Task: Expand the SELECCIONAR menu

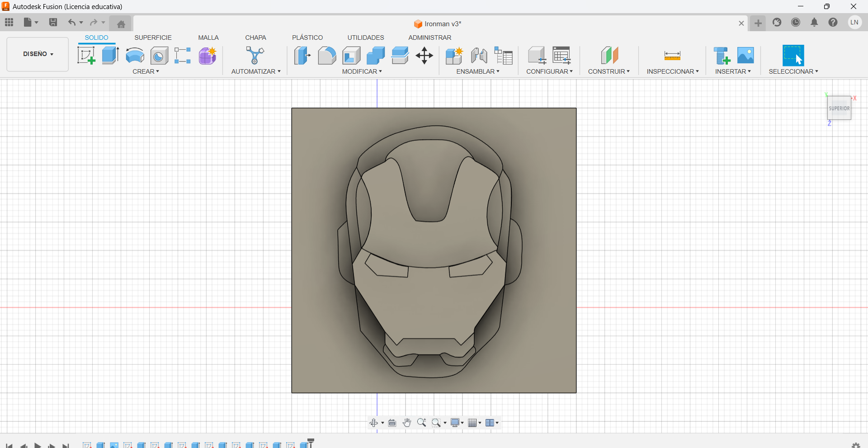Action: pyautogui.click(x=793, y=71)
